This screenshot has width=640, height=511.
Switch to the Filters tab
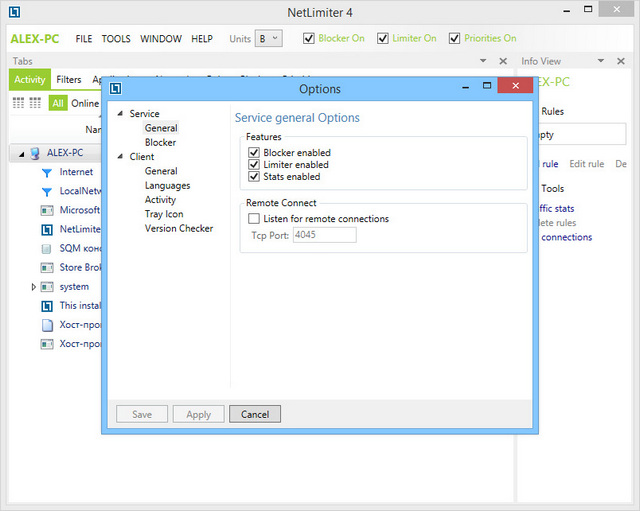[x=69, y=80]
